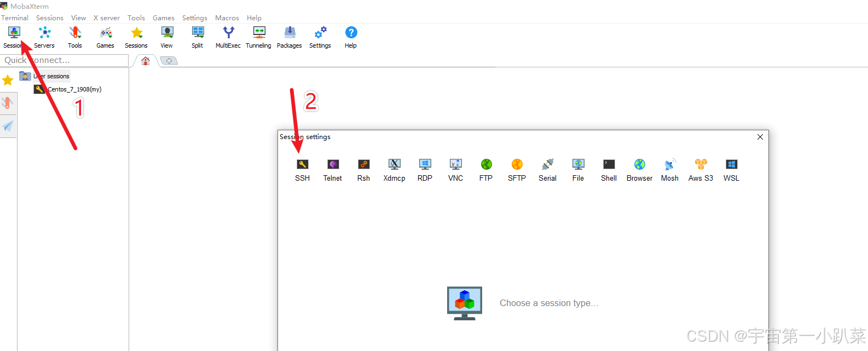This screenshot has height=351, width=868.
Task: Select the Centos_7_1908(my) session
Action: (x=68, y=89)
